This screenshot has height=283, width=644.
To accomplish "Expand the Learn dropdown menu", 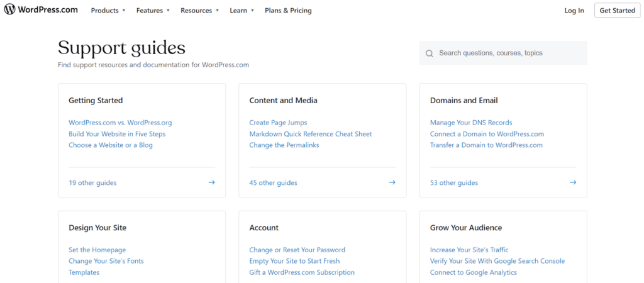I will pos(242,11).
